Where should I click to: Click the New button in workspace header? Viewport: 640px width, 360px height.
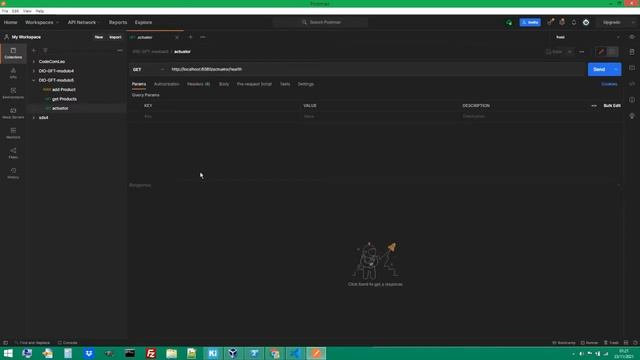click(x=99, y=37)
